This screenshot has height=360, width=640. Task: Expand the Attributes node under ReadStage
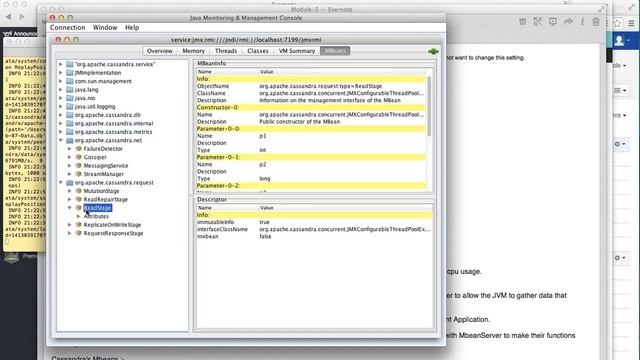[x=78, y=216]
